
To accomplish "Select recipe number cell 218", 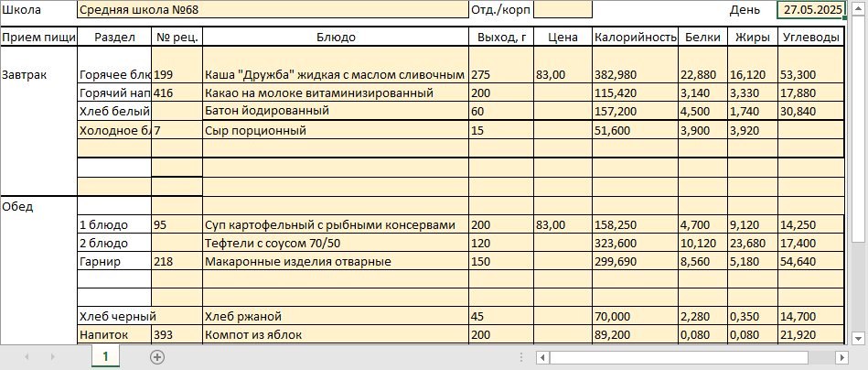I will 177,261.
